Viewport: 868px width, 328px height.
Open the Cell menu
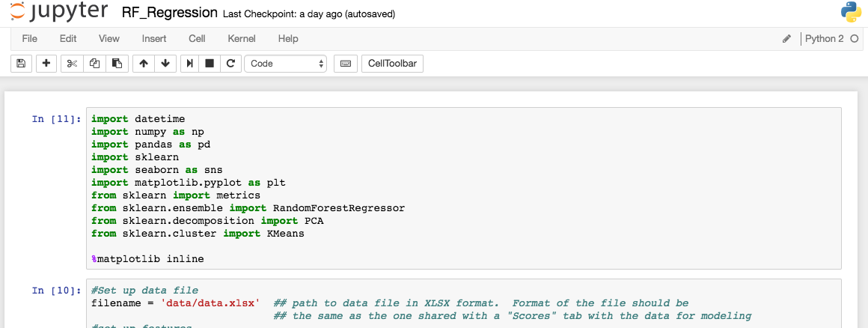[x=197, y=39]
